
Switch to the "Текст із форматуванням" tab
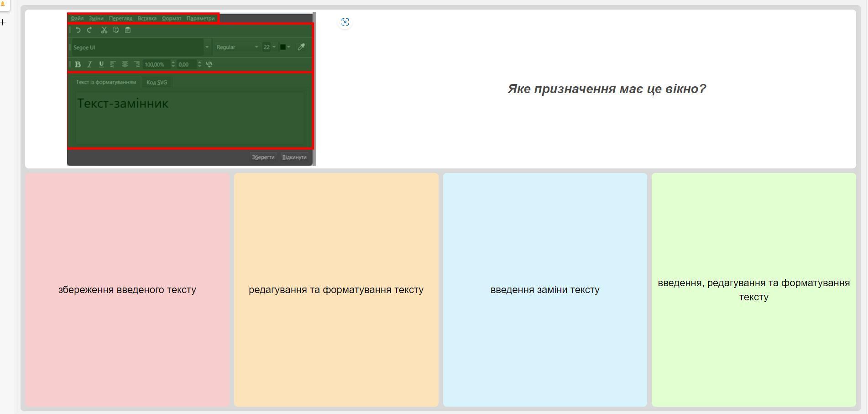tap(106, 82)
